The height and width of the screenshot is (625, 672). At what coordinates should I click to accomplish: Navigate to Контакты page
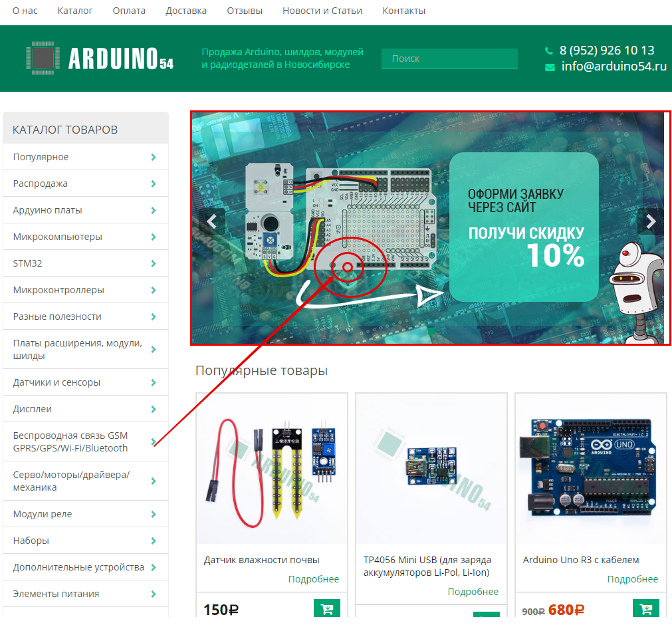(403, 11)
